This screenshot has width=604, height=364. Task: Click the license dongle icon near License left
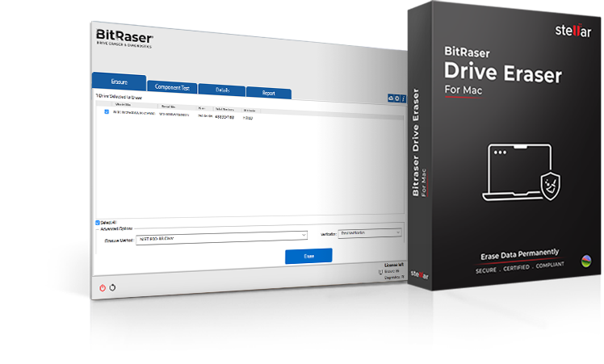[380, 272]
